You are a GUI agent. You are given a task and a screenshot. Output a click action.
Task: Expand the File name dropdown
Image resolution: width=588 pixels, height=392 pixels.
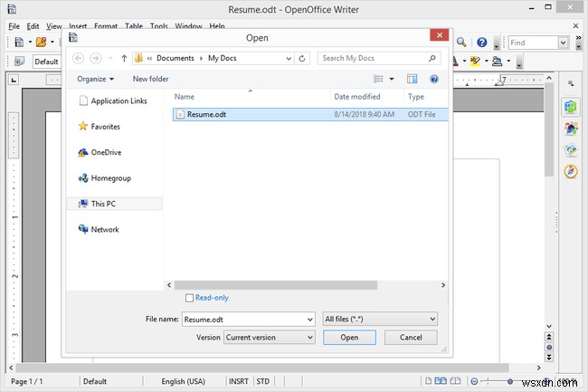pyautogui.click(x=310, y=320)
